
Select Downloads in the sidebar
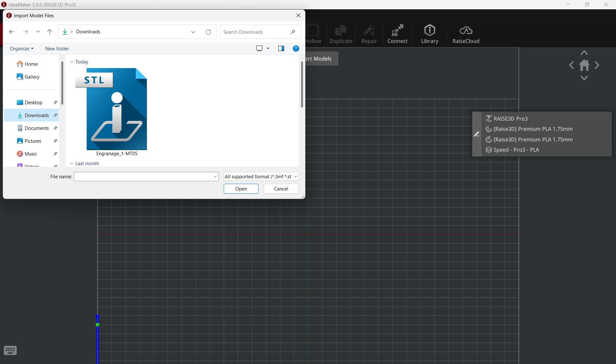coord(31,115)
